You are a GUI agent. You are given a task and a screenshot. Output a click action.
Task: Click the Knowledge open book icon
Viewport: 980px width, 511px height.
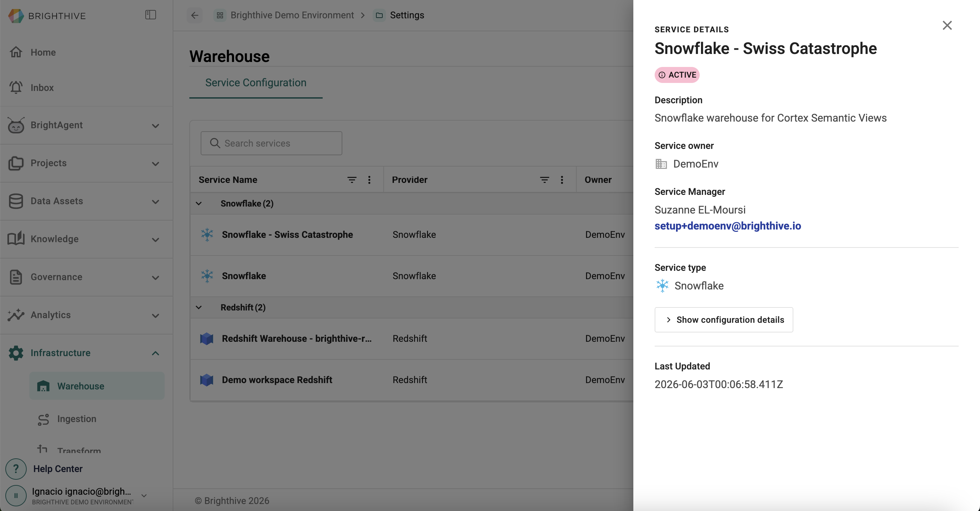[16, 239]
